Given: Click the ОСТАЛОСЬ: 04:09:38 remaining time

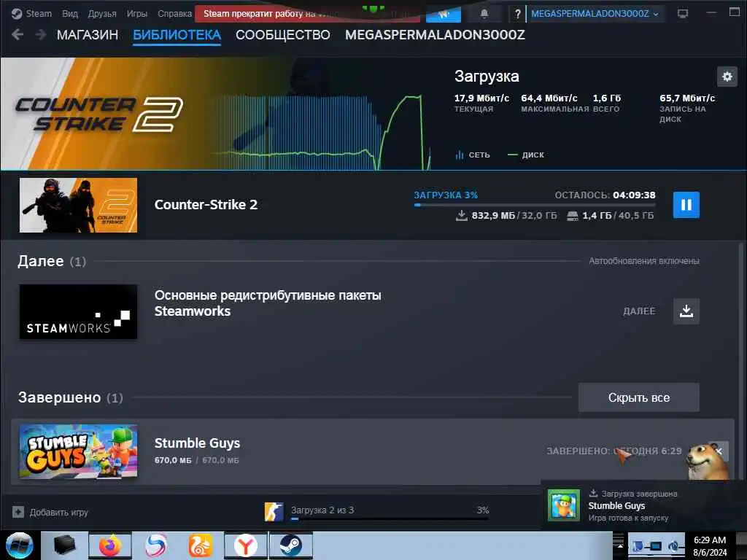Looking at the screenshot, I should (605, 195).
